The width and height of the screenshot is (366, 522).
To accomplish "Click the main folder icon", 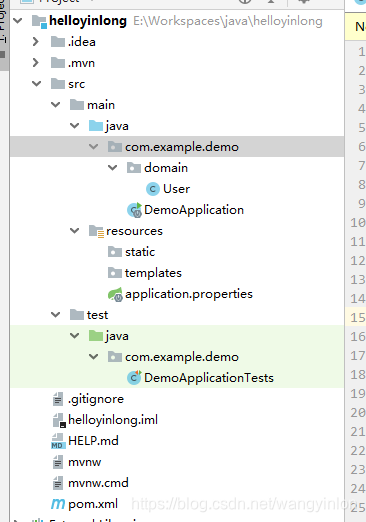I will click(77, 105).
